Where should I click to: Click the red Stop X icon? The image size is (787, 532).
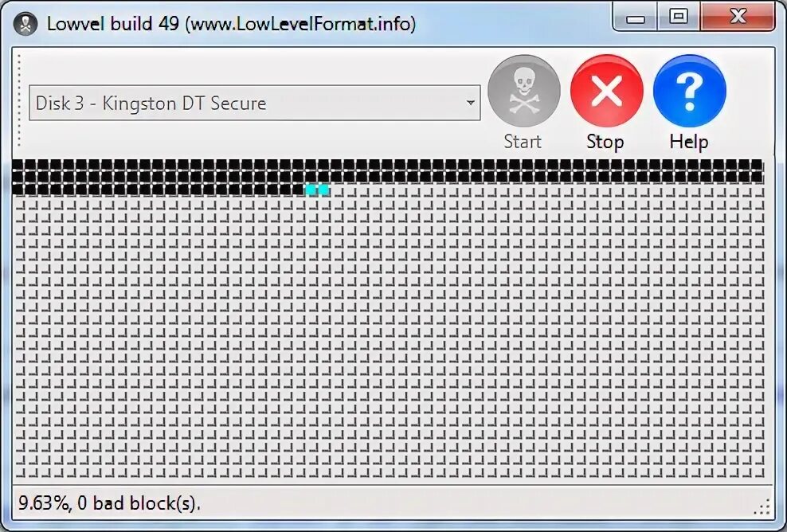click(x=606, y=92)
